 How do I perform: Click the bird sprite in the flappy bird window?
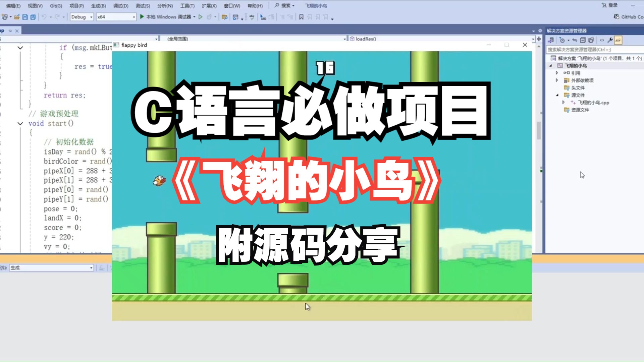[159, 181]
